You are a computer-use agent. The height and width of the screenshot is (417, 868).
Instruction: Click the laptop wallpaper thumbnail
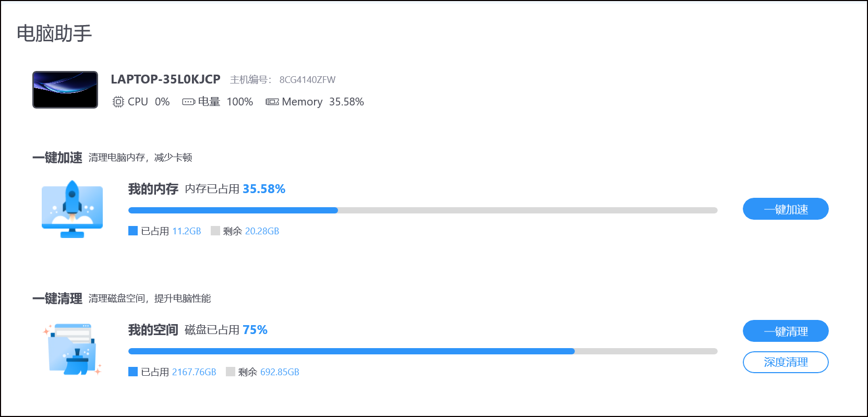(65, 89)
